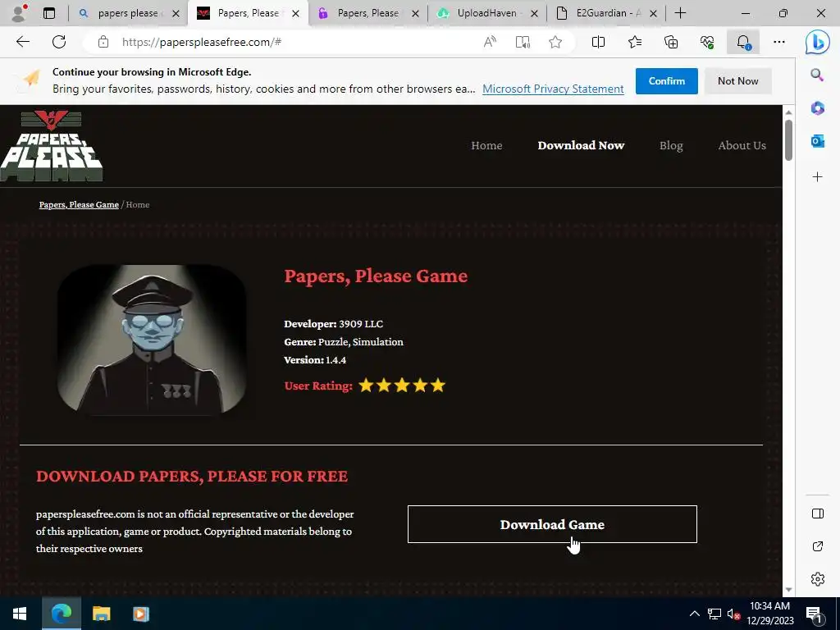This screenshot has height=630, width=840.
Task: Close the UploadHaven tab
Action: [x=534, y=13]
